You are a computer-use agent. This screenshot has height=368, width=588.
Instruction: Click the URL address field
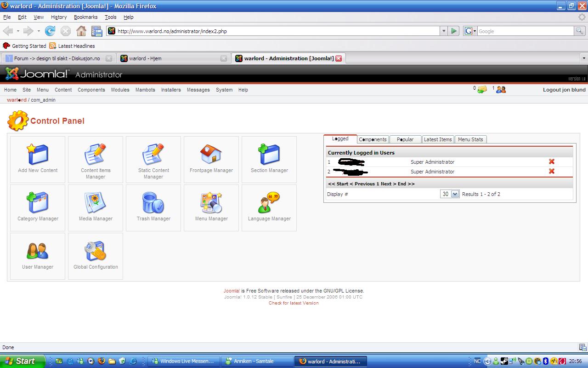(278, 31)
